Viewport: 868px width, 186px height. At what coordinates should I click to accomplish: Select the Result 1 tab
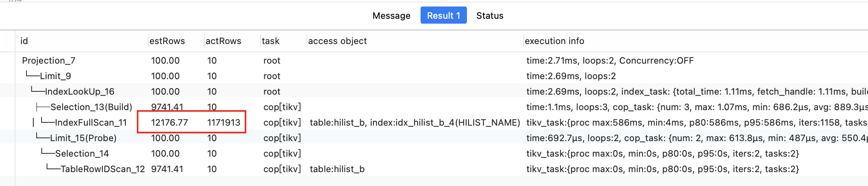(443, 15)
